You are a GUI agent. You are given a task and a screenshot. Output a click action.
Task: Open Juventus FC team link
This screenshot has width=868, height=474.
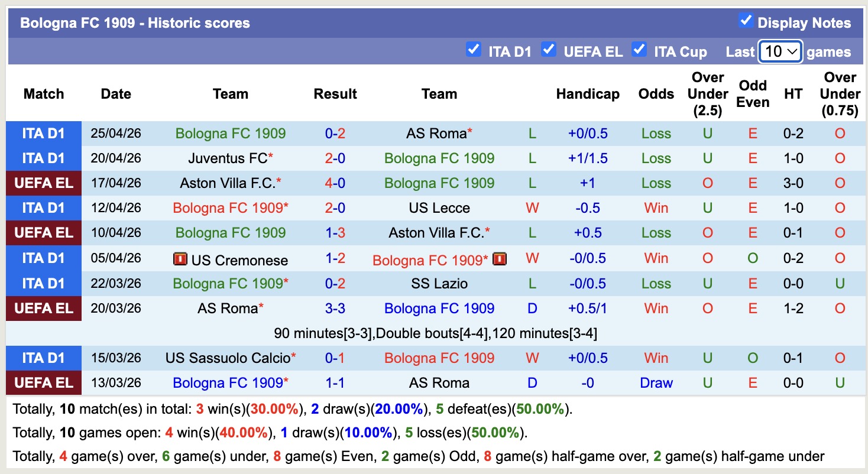coord(228,158)
